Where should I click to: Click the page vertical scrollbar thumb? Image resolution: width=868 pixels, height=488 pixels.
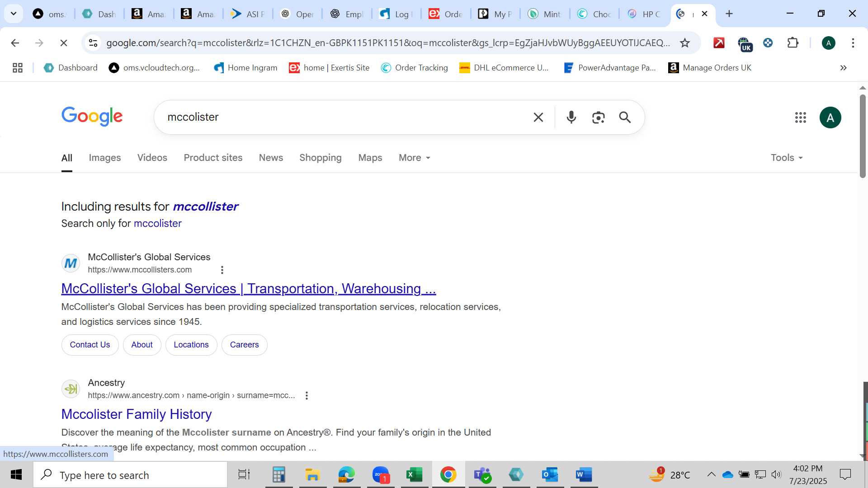(x=863, y=136)
